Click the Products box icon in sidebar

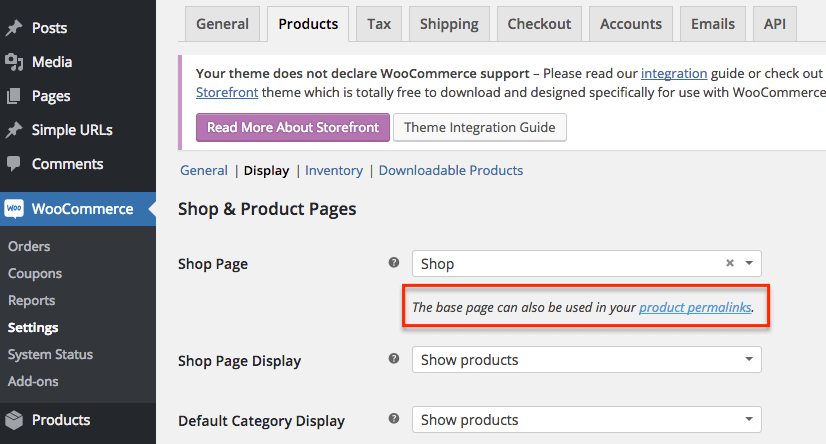[x=14, y=420]
